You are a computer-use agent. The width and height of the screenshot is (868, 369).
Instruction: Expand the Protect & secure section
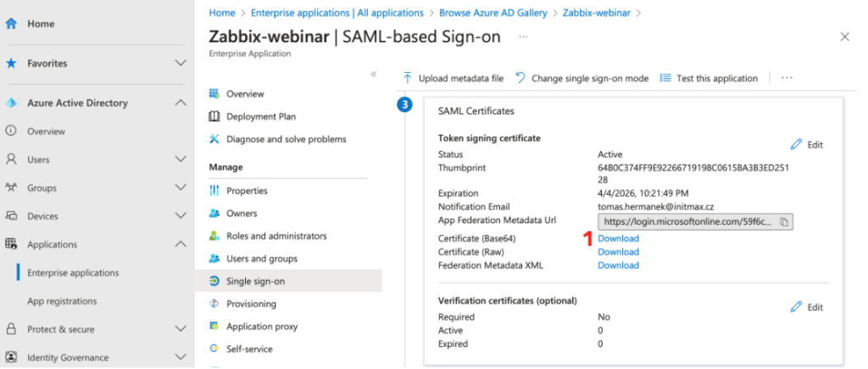(x=180, y=329)
